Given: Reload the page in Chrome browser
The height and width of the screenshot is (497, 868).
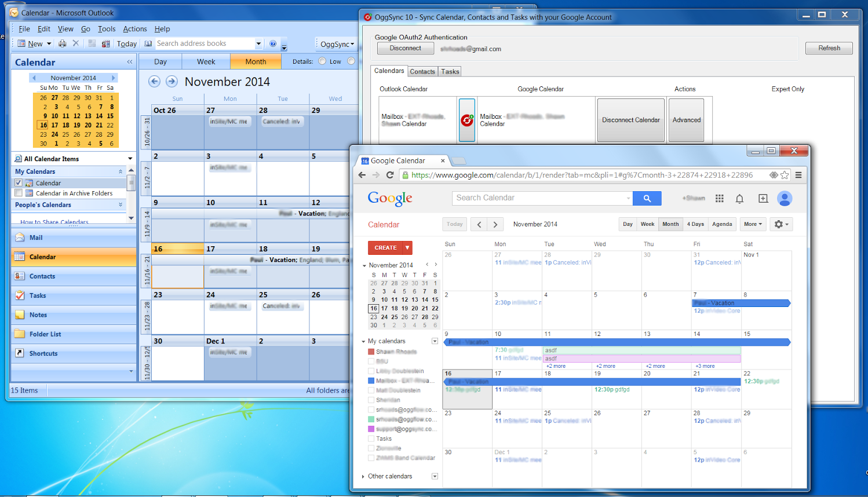Looking at the screenshot, I should pyautogui.click(x=390, y=175).
